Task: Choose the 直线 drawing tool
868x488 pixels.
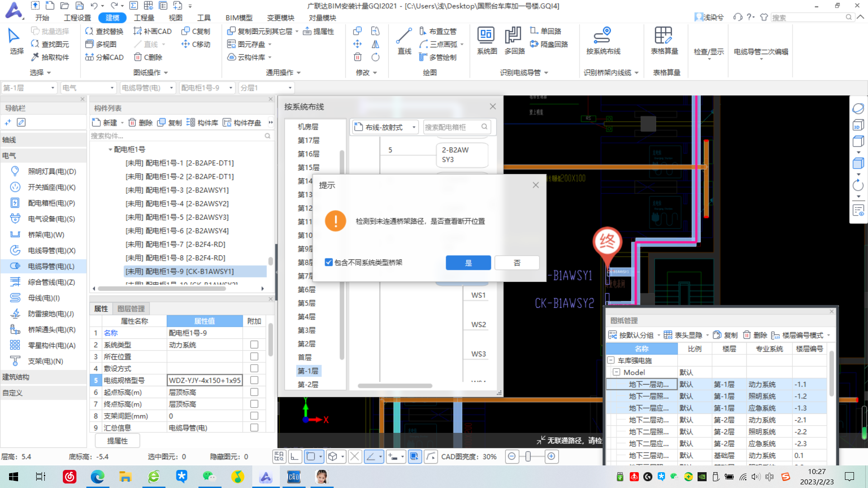Action: click(x=404, y=41)
